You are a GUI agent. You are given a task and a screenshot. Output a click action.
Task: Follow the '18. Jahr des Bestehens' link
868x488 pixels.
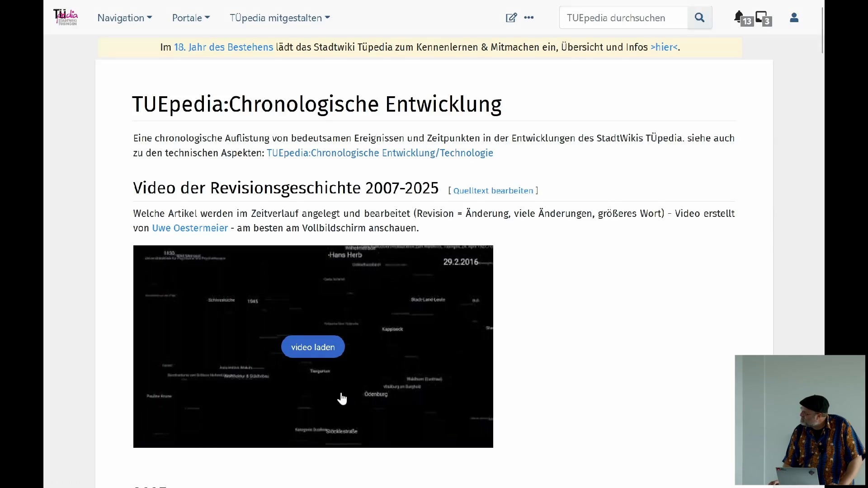[x=223, y=47]
